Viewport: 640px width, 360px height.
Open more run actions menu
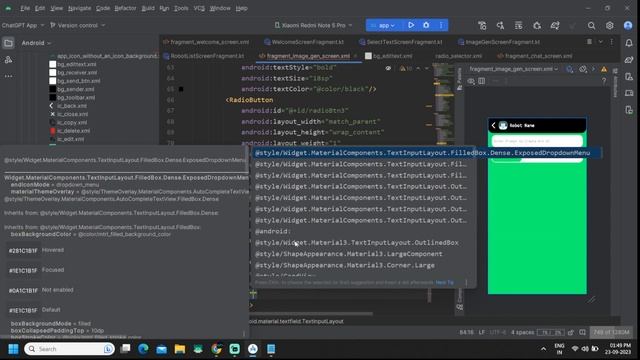click(441, 25)
